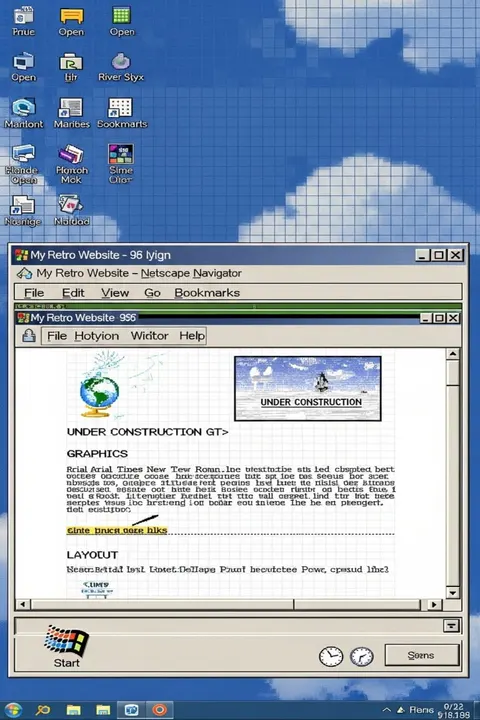Viewport: 480px width, 720px height.
Task: Click the search icon in the taskbar
Action: (43, 710)
